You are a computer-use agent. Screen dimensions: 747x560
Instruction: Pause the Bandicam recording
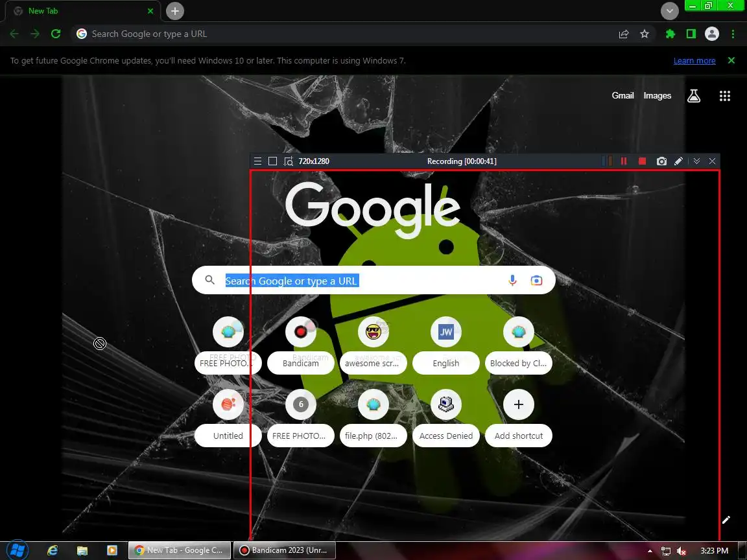click(x=624, y=161)
